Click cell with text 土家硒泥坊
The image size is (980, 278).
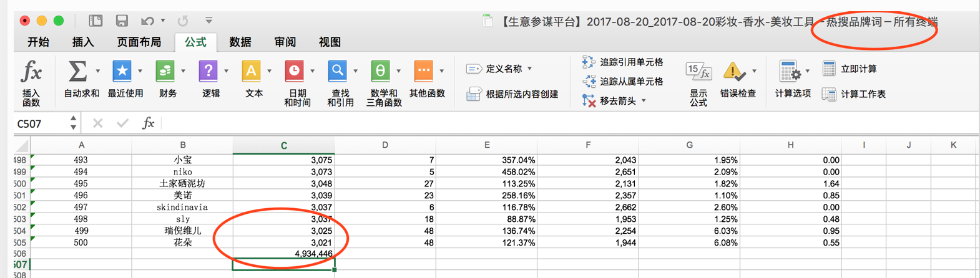tap(182, 183)
